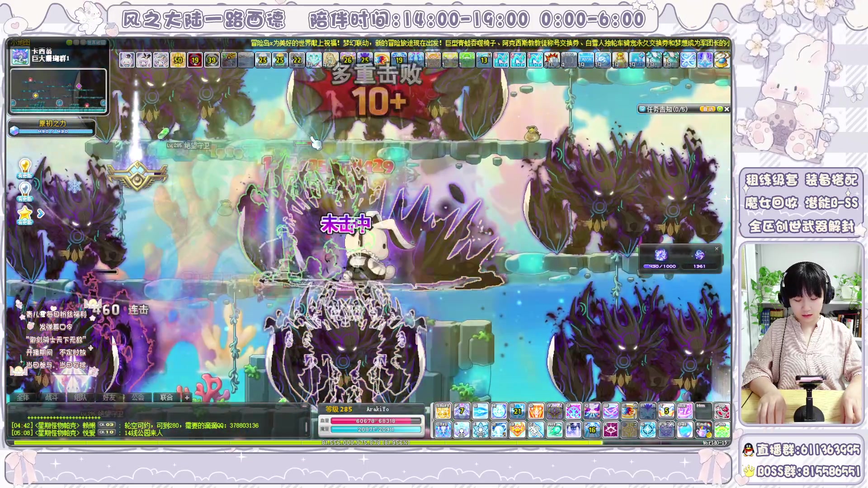Click the streamer webcam video thumbnail
Screen dimensions: 868x488
point(802,333)
